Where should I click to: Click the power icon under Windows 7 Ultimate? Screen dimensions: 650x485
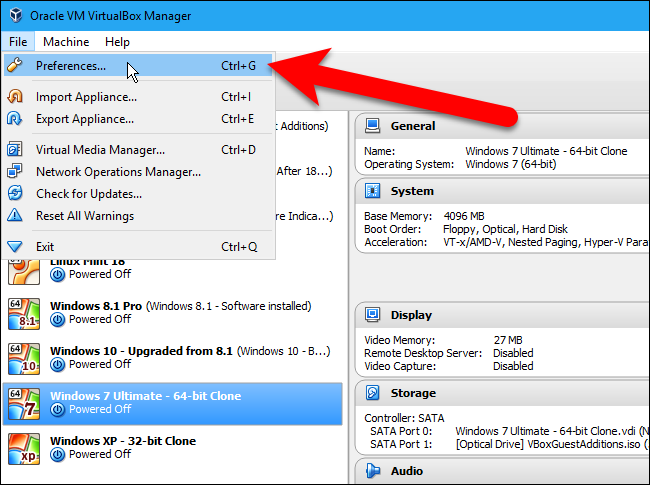(58, 410)
